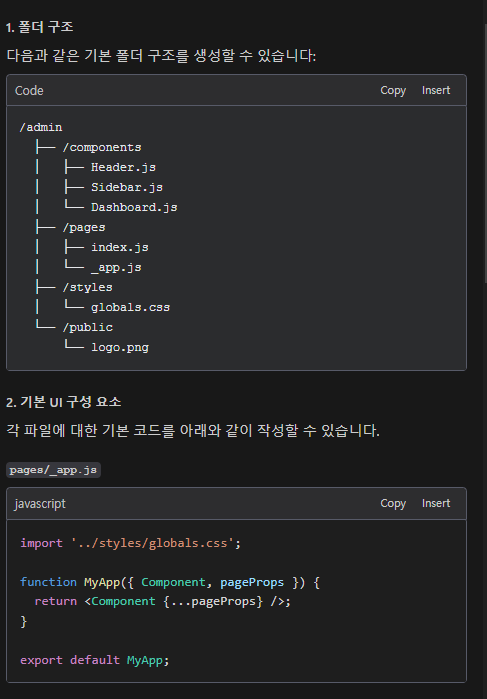Insert the folder structure code block

[x=436, y=90]
